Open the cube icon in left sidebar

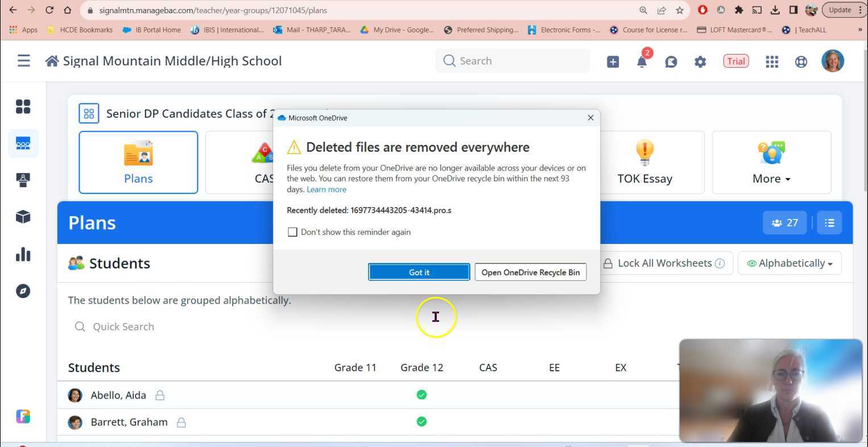pos(23,217)
